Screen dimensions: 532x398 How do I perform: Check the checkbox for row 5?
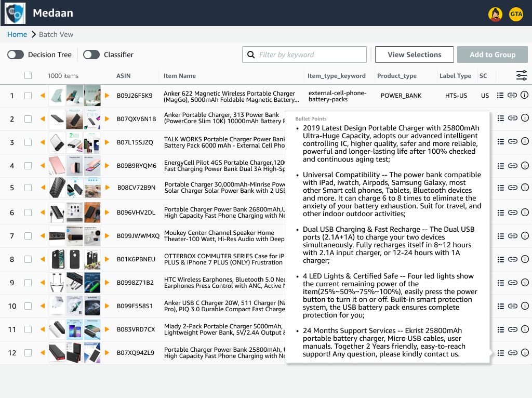click(28, 188)
